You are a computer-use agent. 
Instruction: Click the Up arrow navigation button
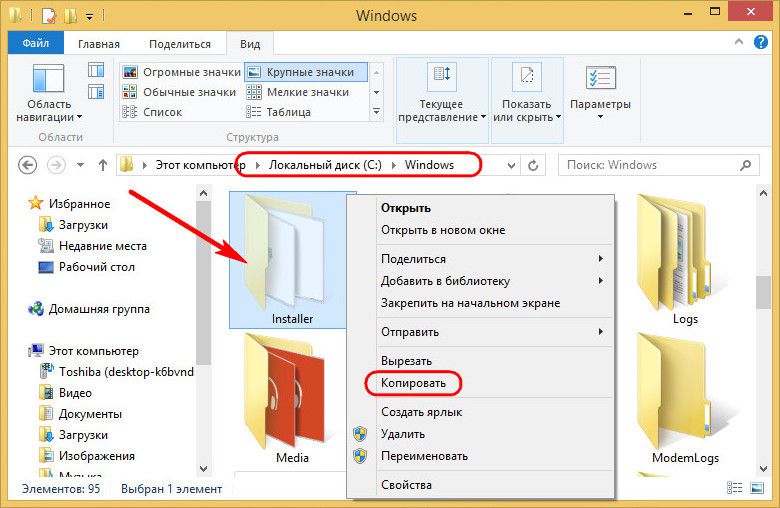[x=102, y=165]
